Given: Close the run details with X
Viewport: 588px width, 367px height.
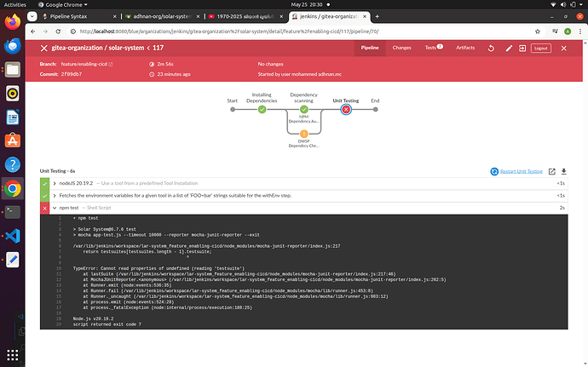Looking at the screenshot, I should point(563,49).
